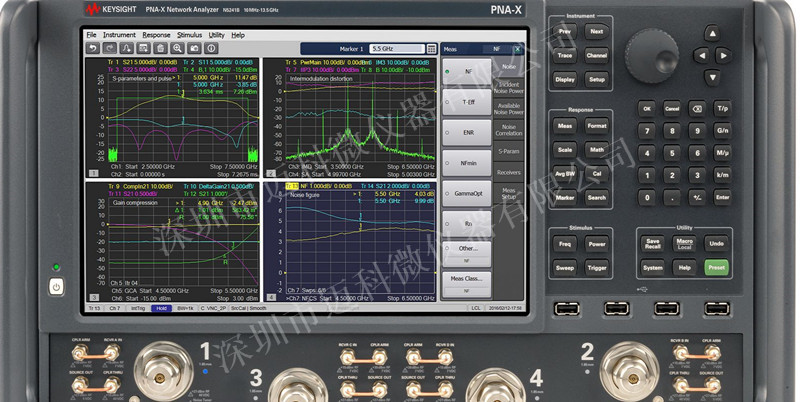Click the trash delete icon in the toolbar

coord(160,48)
